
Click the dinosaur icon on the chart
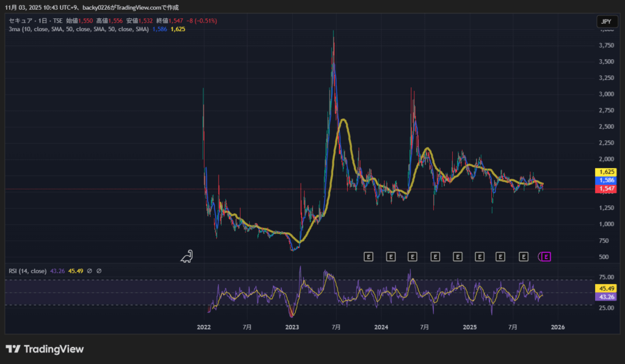187,257
